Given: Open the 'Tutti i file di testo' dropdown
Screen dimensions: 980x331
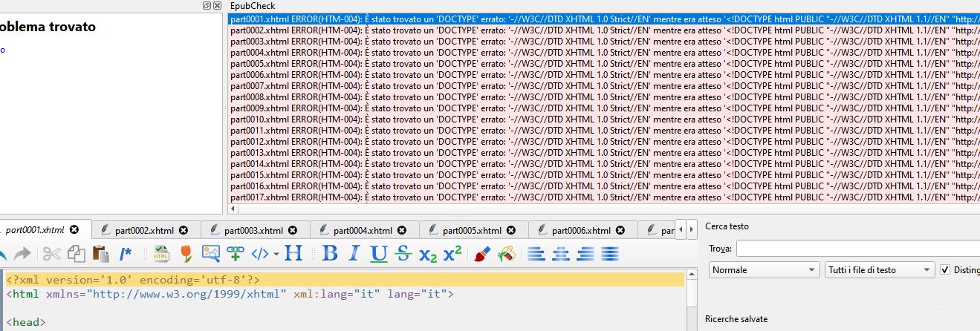Looking at the screenshot, I should 880,270.
